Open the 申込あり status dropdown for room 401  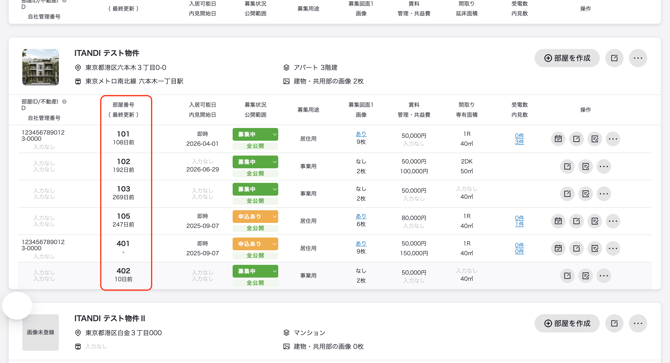(x=255, y=244)
